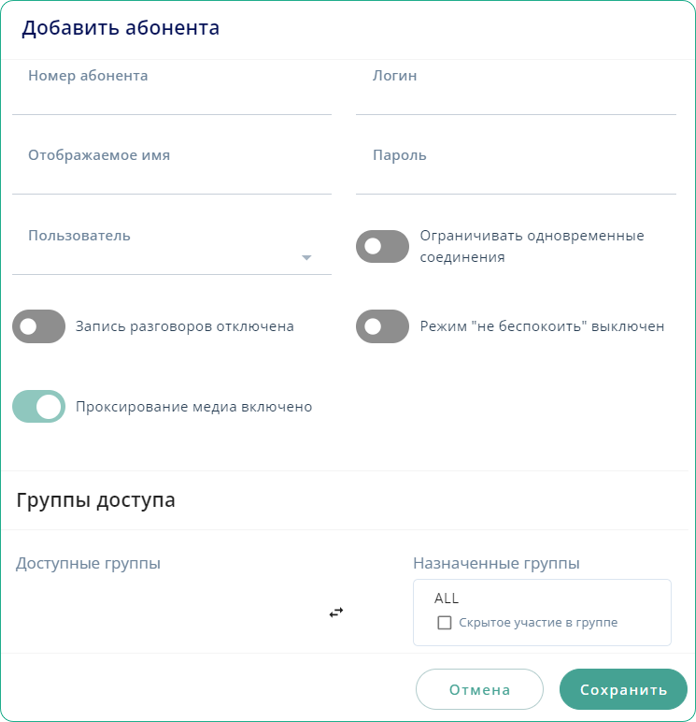696x722 pixels.
Task: Click the Пользователь dropdown arrow
Action: [307, 258]
